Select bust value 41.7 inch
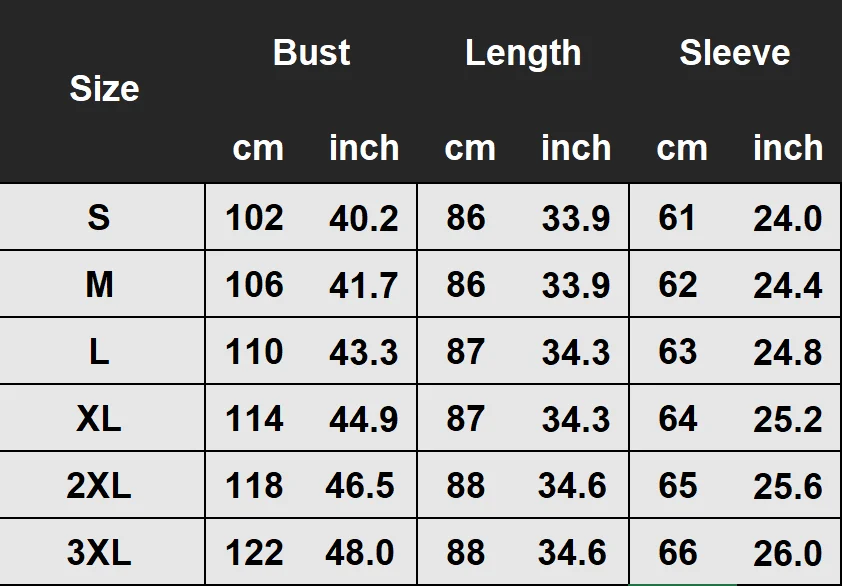This screenshot has width=842, height=586. [364, 285]
